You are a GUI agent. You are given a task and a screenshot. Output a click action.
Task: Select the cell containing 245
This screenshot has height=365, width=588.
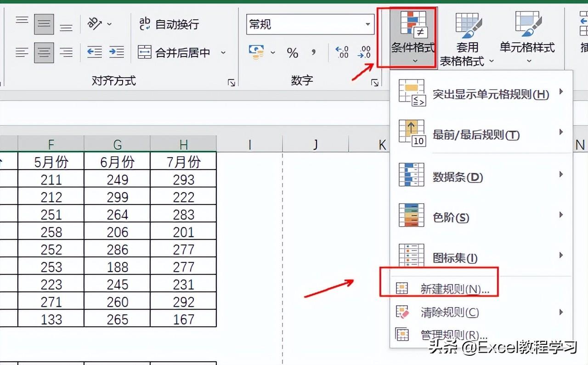117,284
